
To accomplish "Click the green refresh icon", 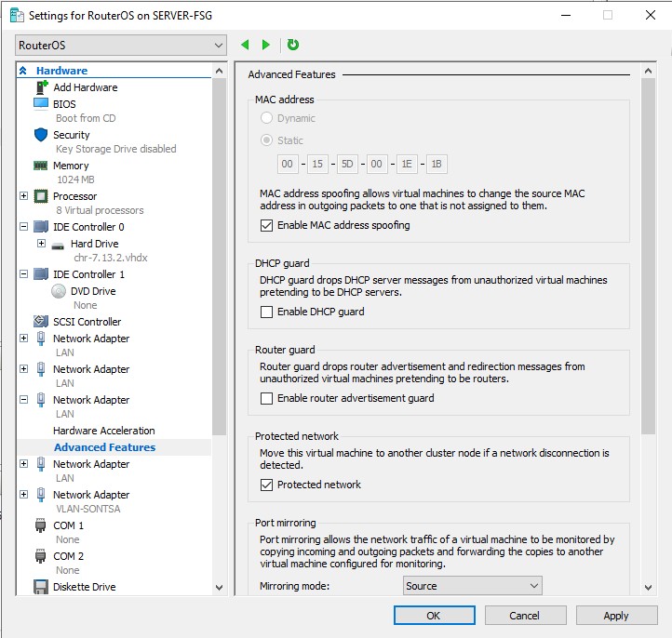I will [x=293, y=45].
